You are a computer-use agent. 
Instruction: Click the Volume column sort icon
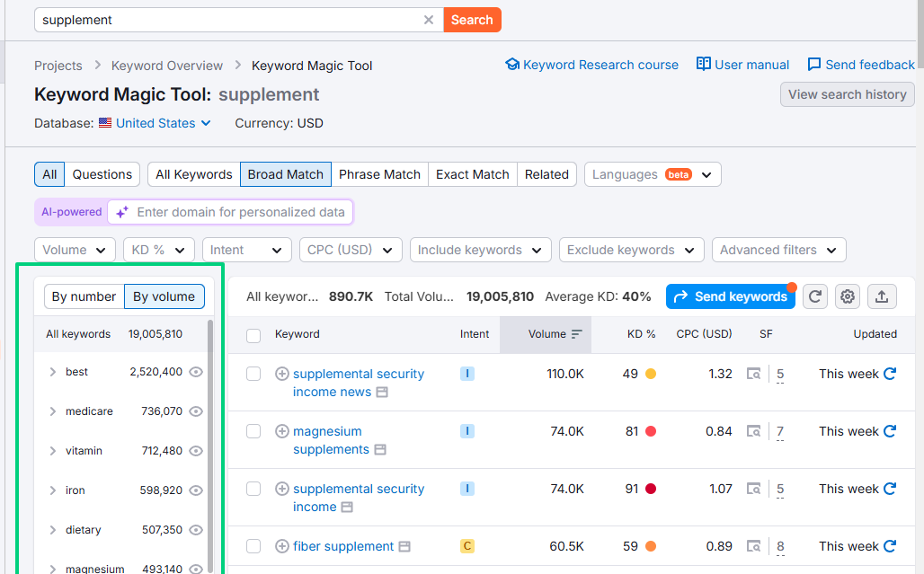pyautogui.click(x=576, y=334)
